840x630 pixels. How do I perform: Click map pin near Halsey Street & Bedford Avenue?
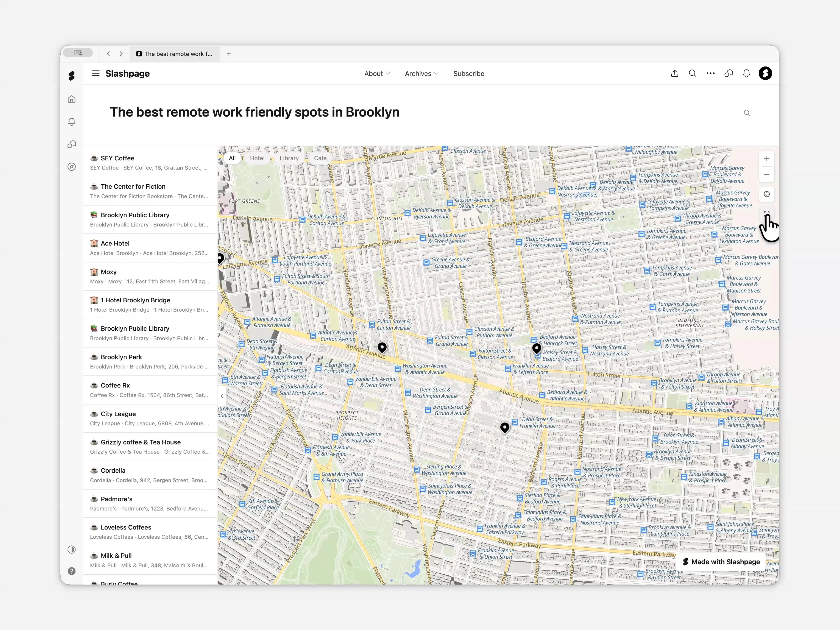click(537, 348)
